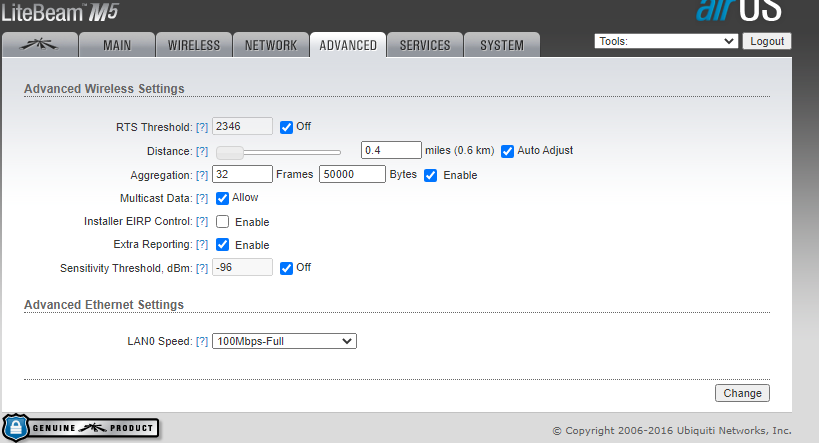
Task: Click the Ubiquiti Networks copyright text
Action: pos(672,430)
